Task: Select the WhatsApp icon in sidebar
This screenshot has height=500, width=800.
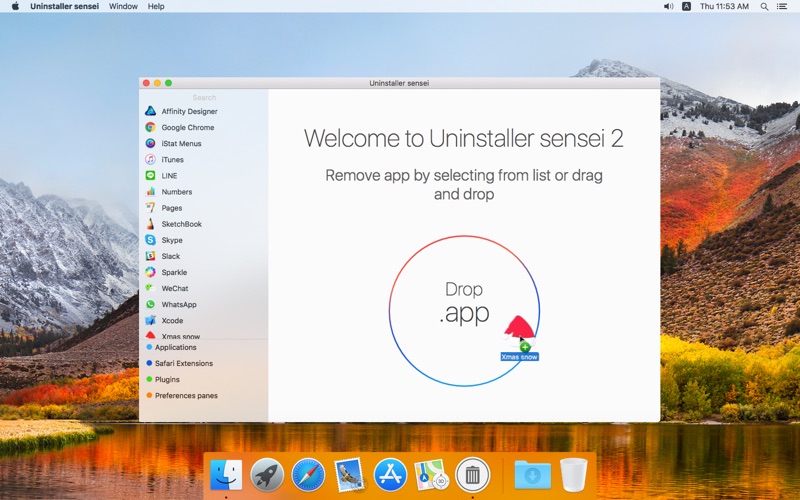Action: click(x=150, y=304)
